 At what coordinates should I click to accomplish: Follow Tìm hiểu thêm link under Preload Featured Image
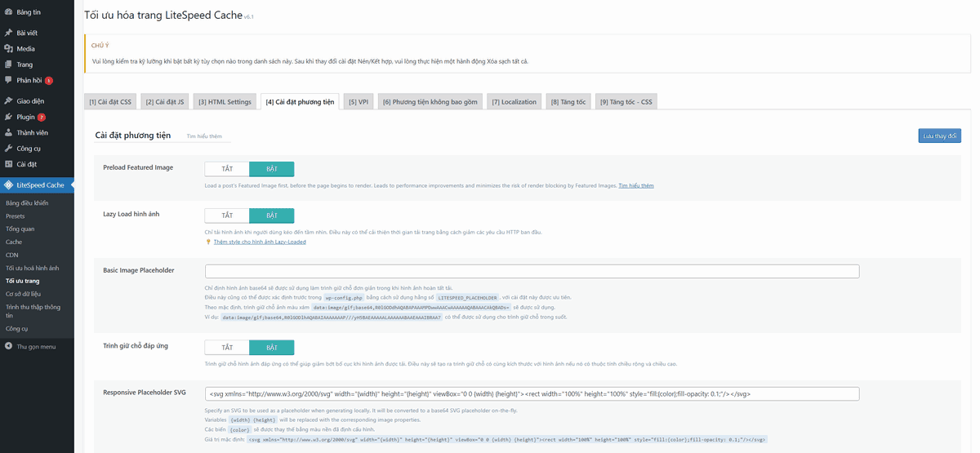click(636, 185)
